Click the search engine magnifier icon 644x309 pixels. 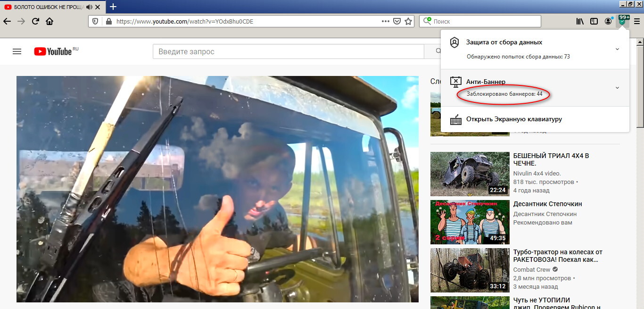tap(427, 21)
